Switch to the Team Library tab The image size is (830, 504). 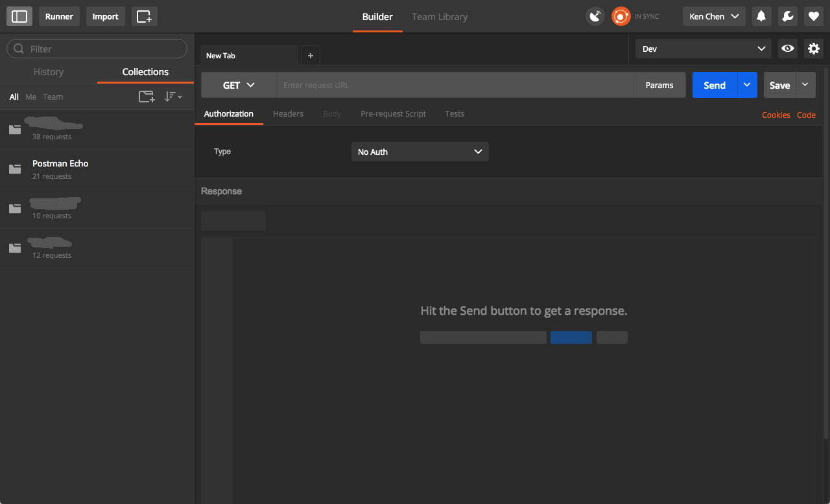pos(440,17)
